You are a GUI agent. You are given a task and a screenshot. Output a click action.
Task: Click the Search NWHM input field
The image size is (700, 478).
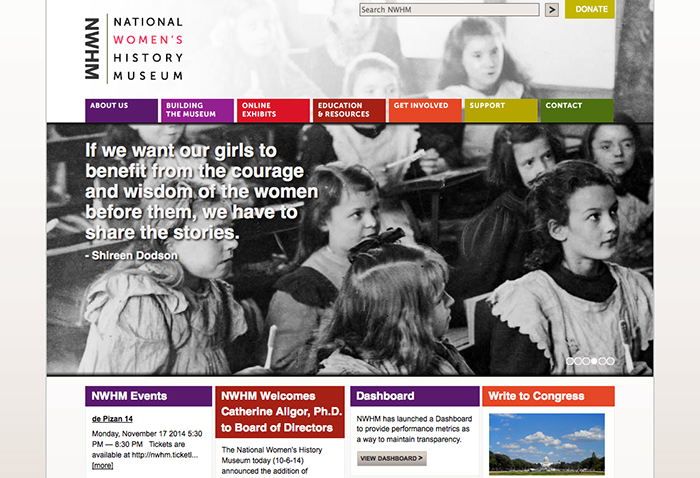[449, 10]
